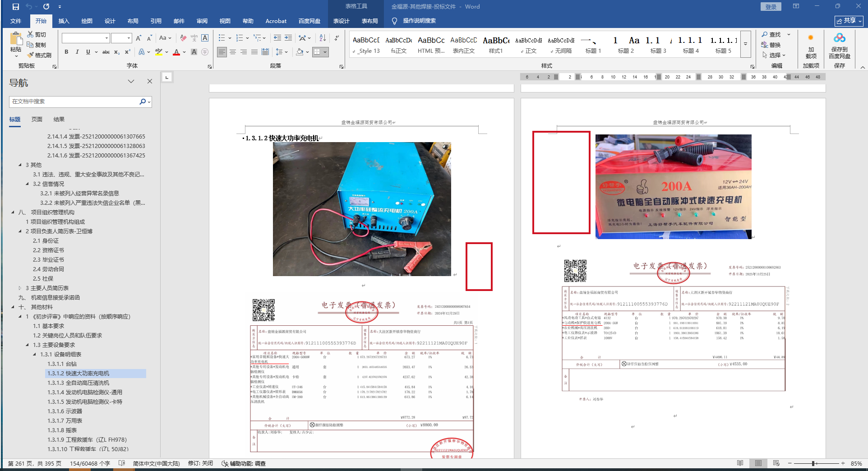Switch to the 表设计 table tools tab
This screenshot has height=471, width=868.
click(342, 21)
